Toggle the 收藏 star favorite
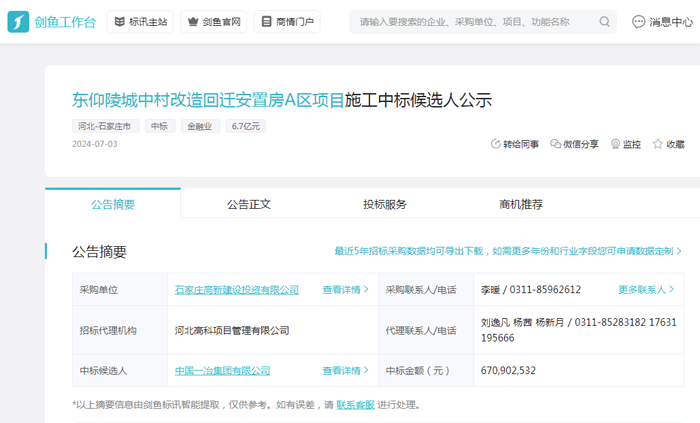Viewport: 700px width, 423px height. click(658, 144)
